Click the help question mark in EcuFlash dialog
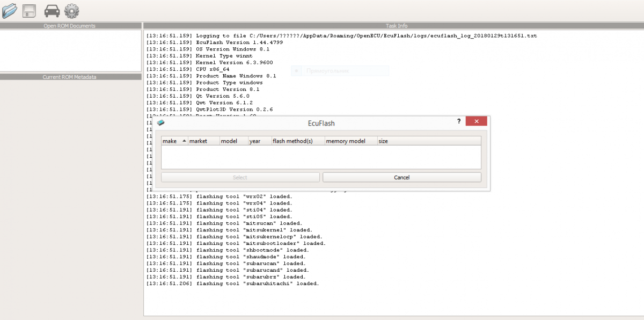This screenshot has width=644, height=320. click(x=459, y=121)
